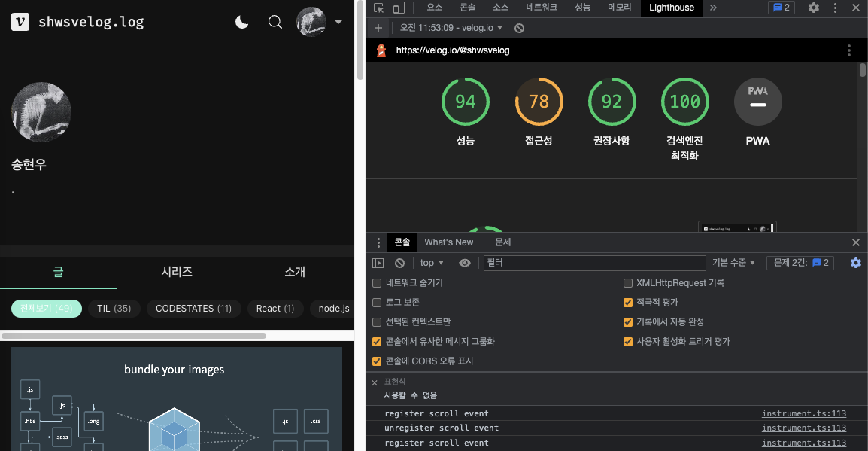Click the velog logo icon
This screenshot has height=451, width=868.
20,22
